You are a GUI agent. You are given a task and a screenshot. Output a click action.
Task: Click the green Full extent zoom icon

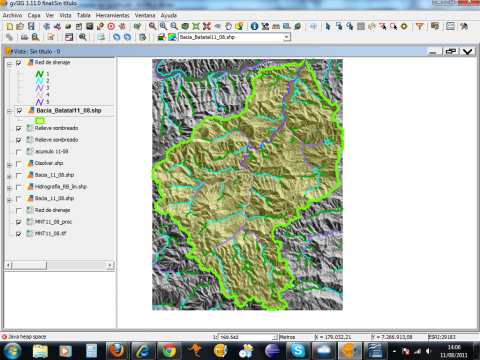click(196, 26)
